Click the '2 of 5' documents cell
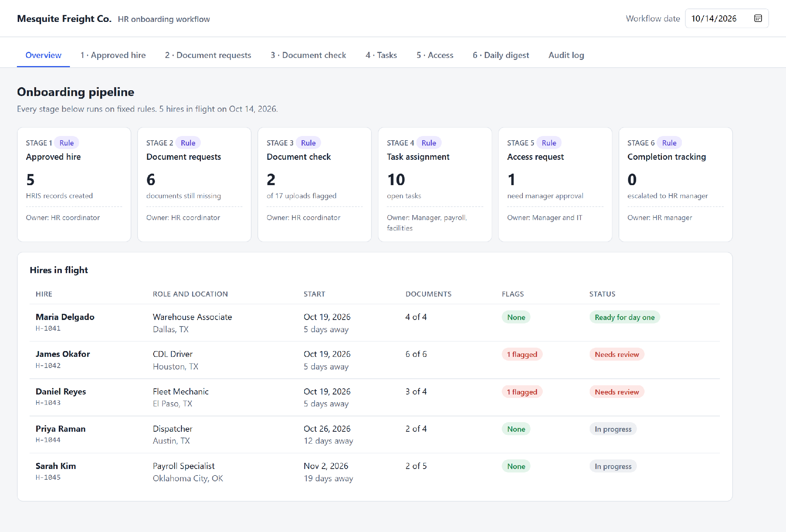The width and height of the screenshot is (786, 532). (416, 466)
